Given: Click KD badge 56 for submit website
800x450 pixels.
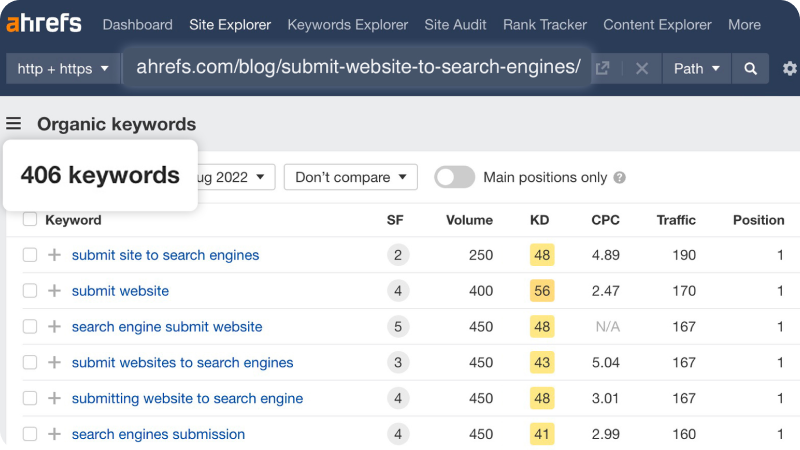Looking at the screenshot, I should (x=542, y=291).
